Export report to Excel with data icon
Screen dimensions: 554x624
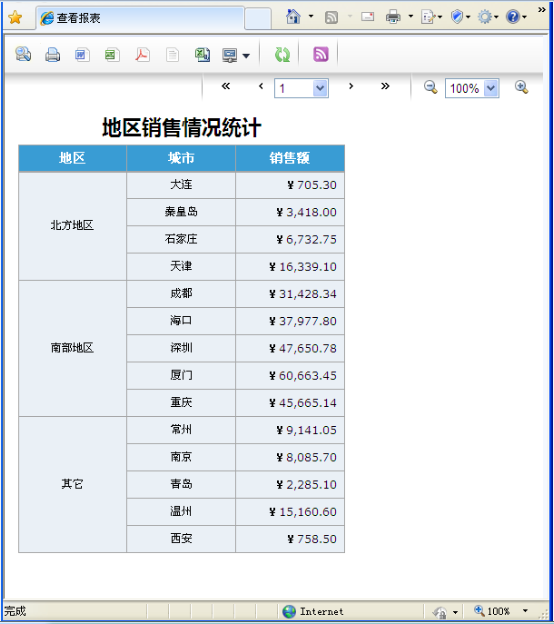click(x=202, y=55)
